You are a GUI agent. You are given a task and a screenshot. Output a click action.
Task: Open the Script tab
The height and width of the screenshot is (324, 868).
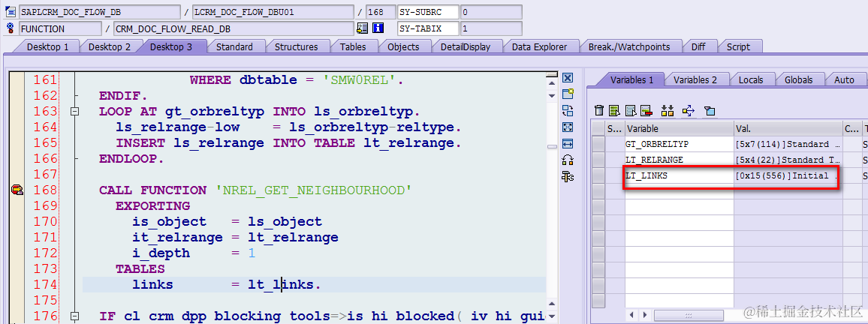[x=738, y=47]
